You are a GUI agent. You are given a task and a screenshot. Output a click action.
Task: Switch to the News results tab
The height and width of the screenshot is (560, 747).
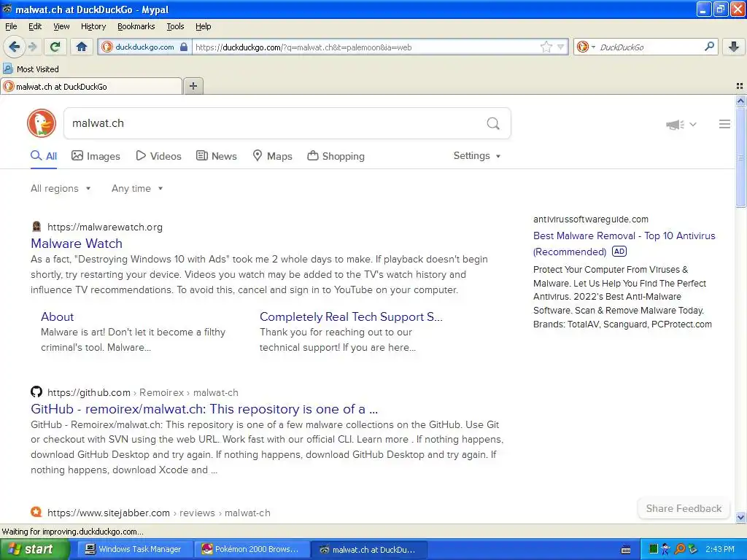click(216, 156)
